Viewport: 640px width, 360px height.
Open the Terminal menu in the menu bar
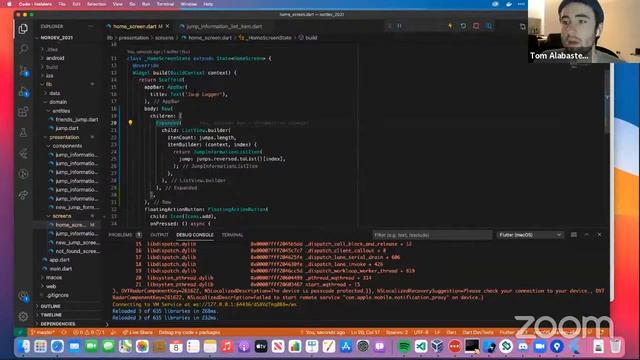[x=165, y=4]
